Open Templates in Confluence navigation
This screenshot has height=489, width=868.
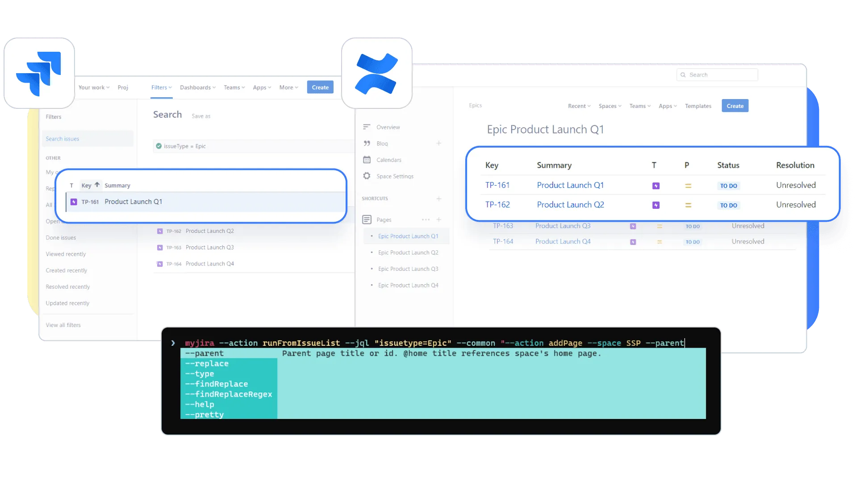pyautogui.click(x=698, y=106)
